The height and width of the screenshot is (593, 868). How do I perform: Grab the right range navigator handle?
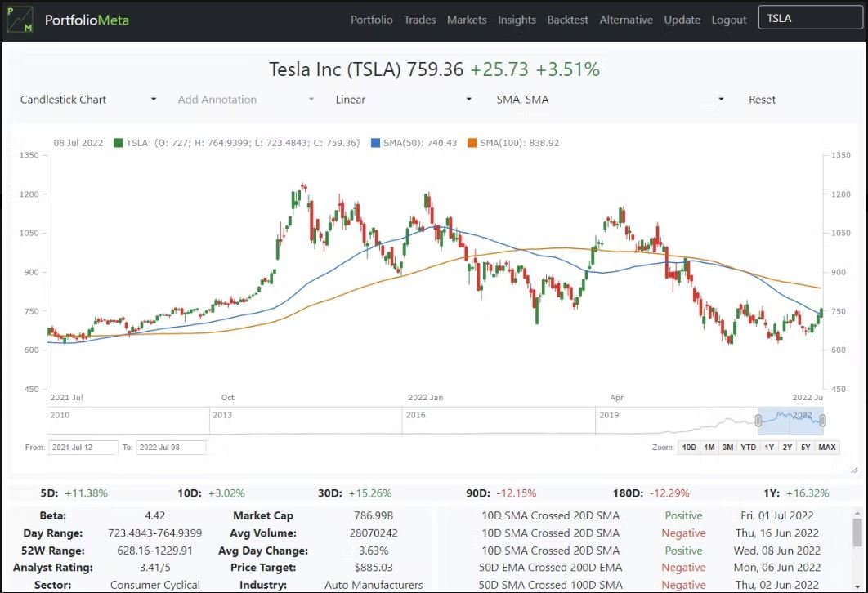tap(822, 421)
